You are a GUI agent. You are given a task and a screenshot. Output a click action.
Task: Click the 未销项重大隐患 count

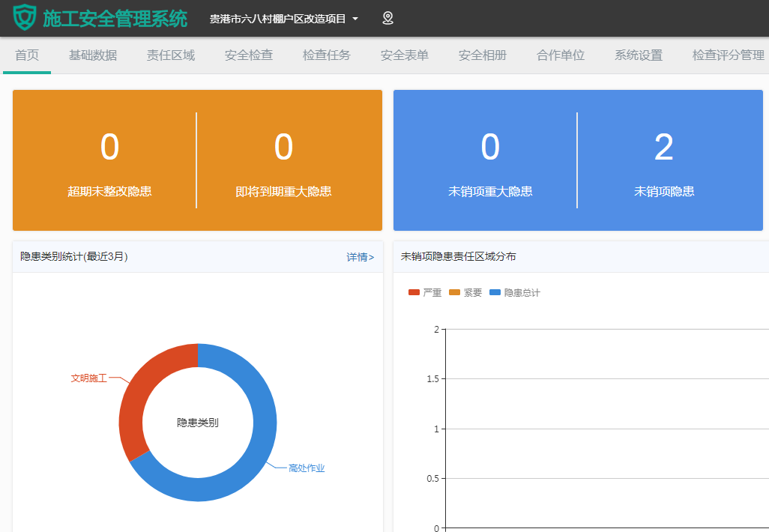click(x=490, y=147)
